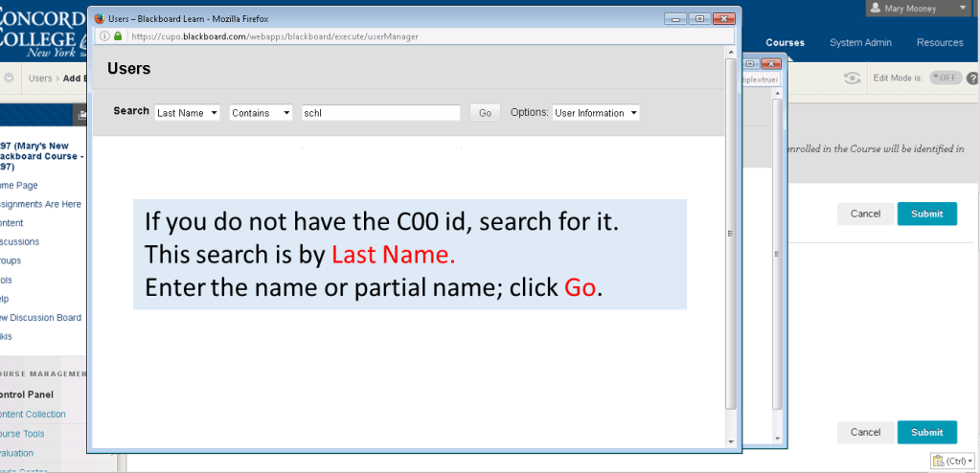Click the Firefox icon in the title bar
This screenshot has width=980, height=473.
(x=99, y=18)
